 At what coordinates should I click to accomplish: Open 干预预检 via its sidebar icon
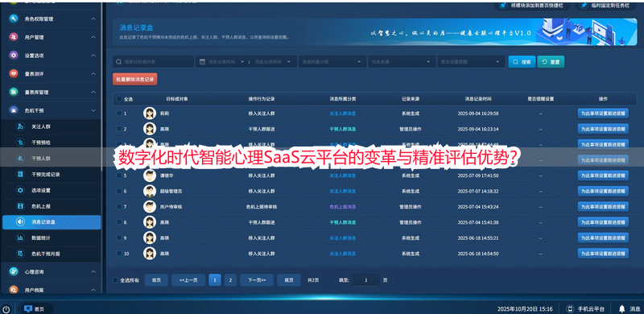(x=20, y=143)
